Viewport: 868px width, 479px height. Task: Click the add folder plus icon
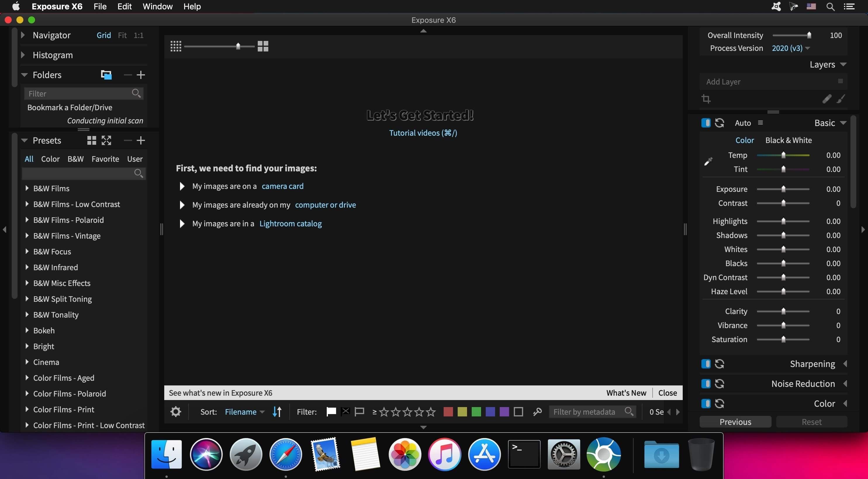tap(141, 75)
